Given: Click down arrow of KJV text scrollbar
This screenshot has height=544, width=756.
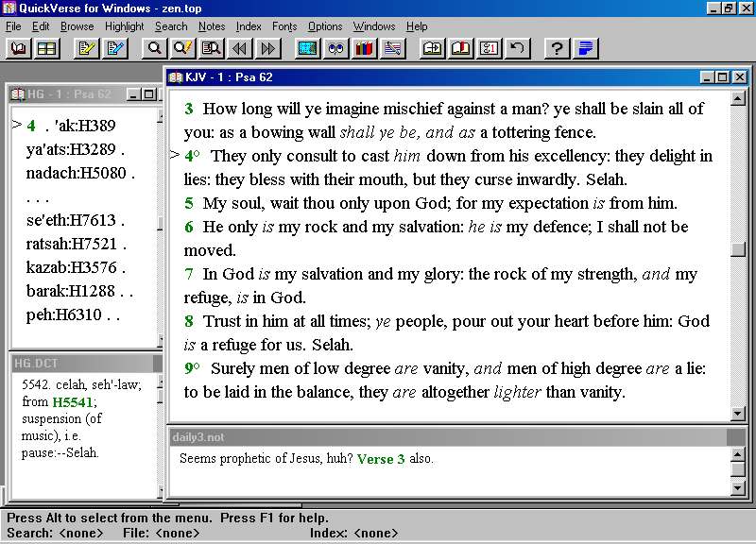Looking at the screenshot, I should [x=738, y=414].
